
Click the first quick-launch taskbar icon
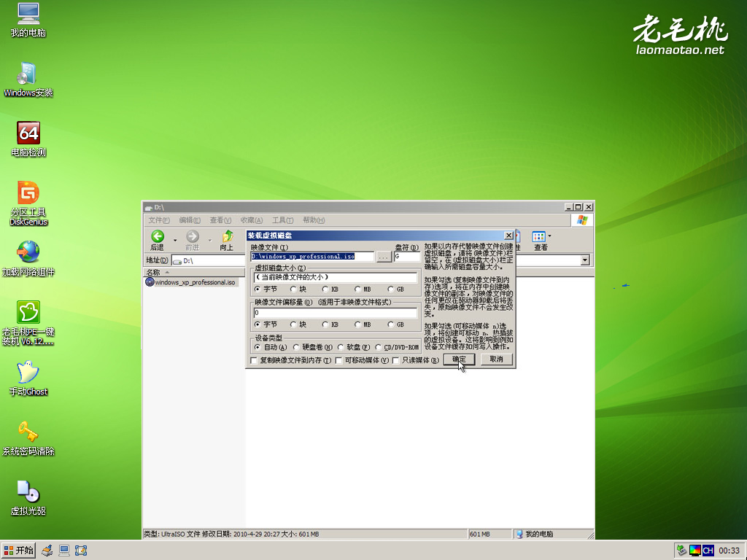click(x=47, y=551)
